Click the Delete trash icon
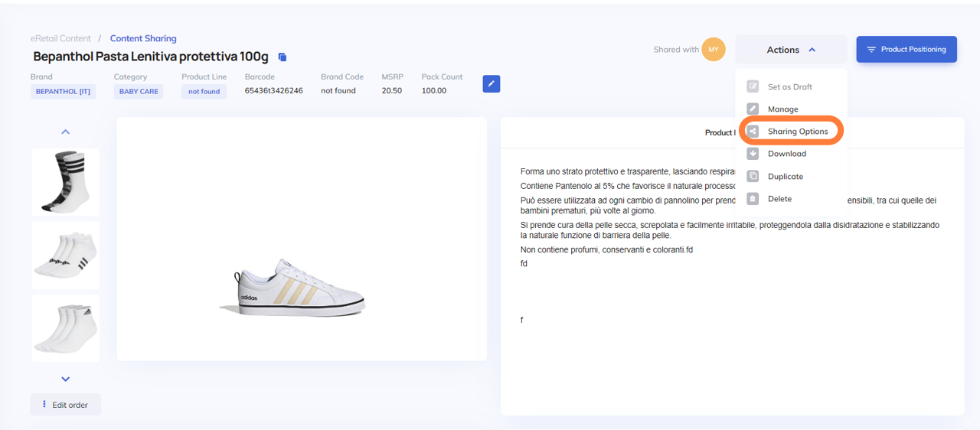This screenshot has height=430, width=980. point(753,199)
